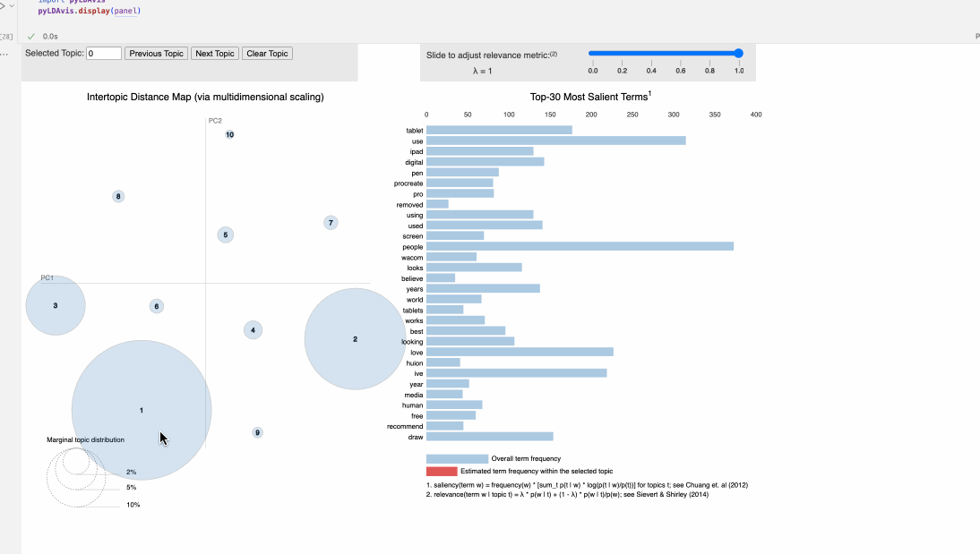
Task: Click the cell success checkmark icon
Action: [30, 36]
